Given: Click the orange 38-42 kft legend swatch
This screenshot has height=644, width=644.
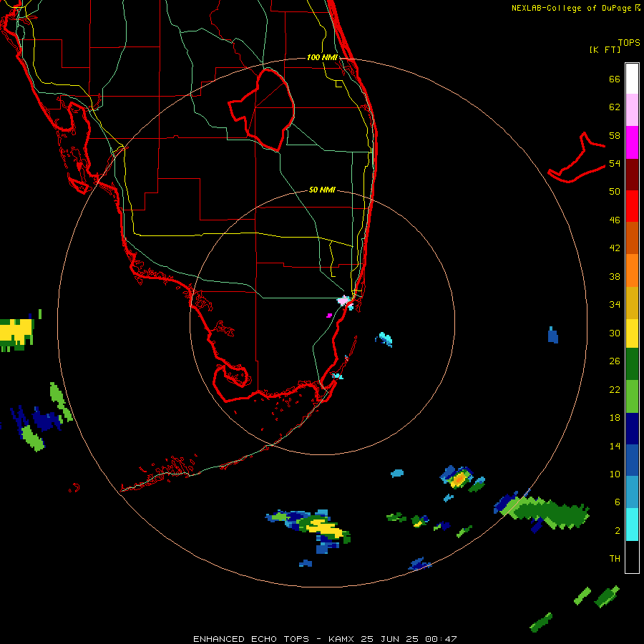Looking at the screenshot, I should [x=632, y=270].
